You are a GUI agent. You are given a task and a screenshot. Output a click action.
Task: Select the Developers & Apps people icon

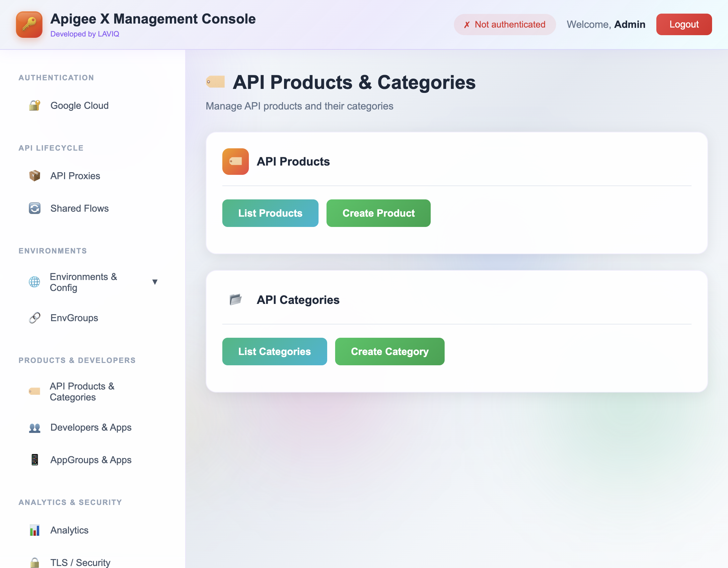35,428
